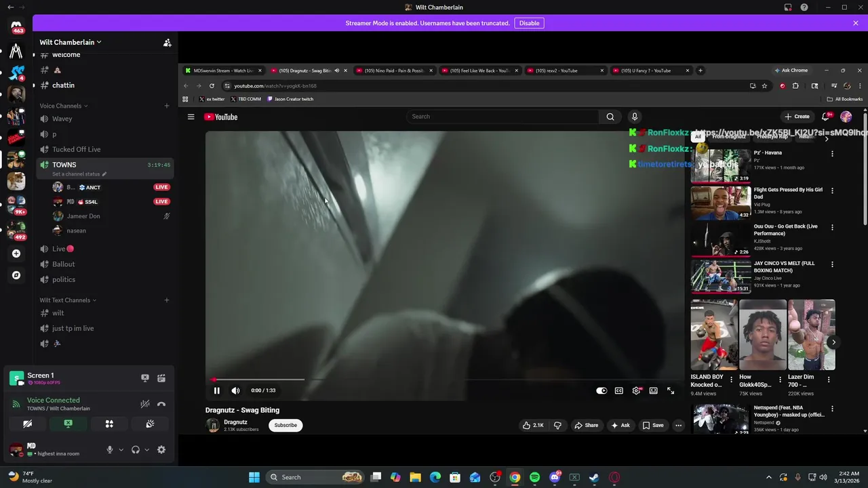Toggle screen share button in the voice panel
Viewport: 868px width, 488px height.
68,424
